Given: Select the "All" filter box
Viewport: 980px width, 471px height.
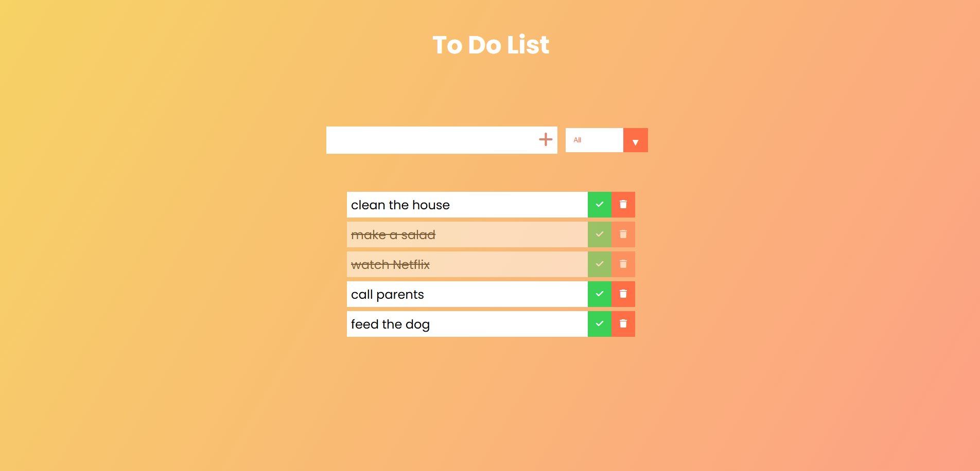Looking at the screenshot, I should [594, 139].
